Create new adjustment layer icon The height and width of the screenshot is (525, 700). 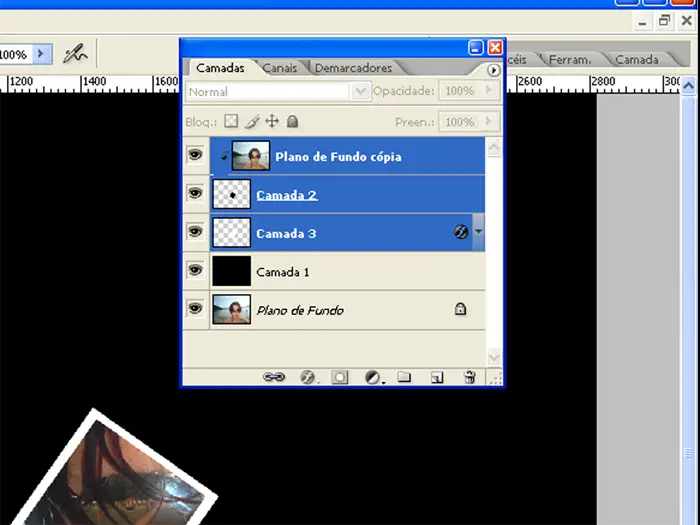[x=373, y=377]
